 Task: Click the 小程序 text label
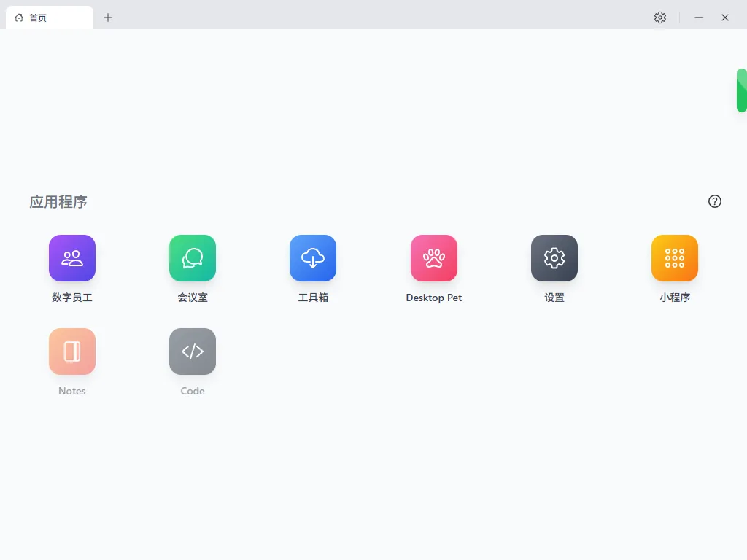[675, 297]
